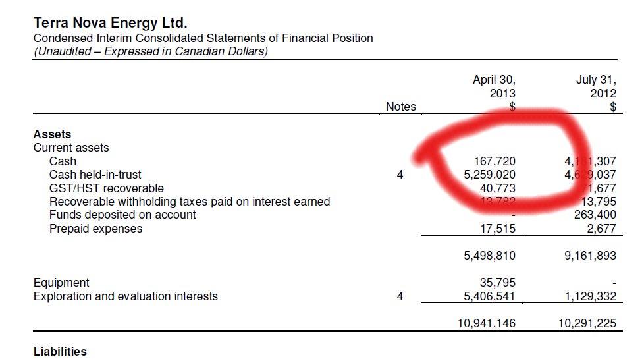Select the total assets figure 10,941,146
Screen dimensions: 644x359
click(x=486, y=323)
